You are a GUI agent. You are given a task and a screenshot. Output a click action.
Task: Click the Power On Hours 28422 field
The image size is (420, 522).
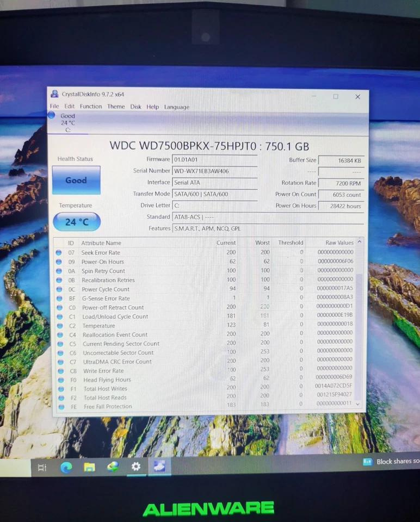(x=341, y=206)
